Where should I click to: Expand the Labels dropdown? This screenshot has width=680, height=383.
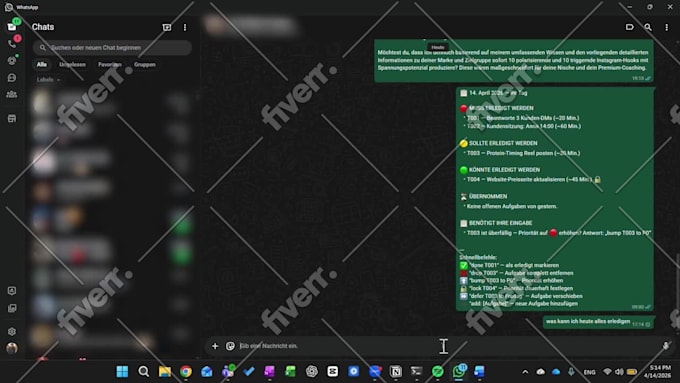tap(48, 80)
